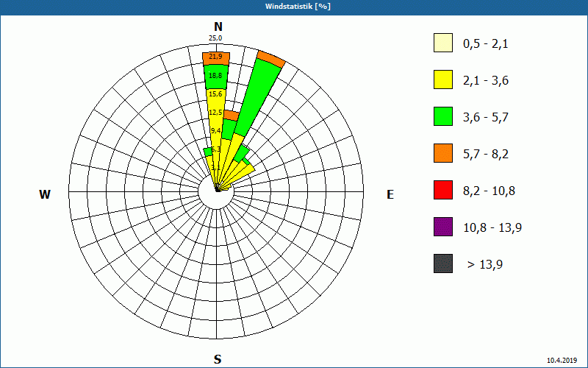The image size is (588, 368).
Task: Click the 18,8 ring label
Action: point(215,76)
